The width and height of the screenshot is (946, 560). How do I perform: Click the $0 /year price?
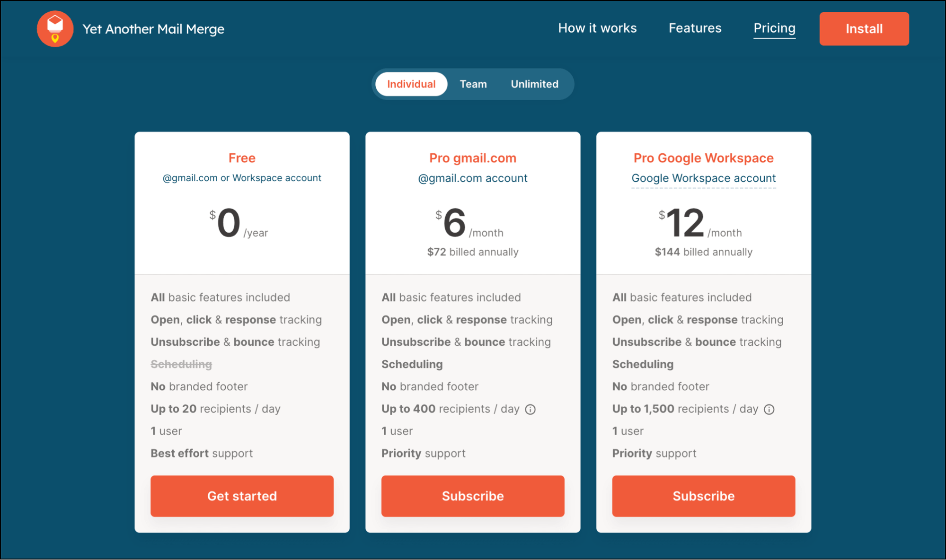pos(239,223)
